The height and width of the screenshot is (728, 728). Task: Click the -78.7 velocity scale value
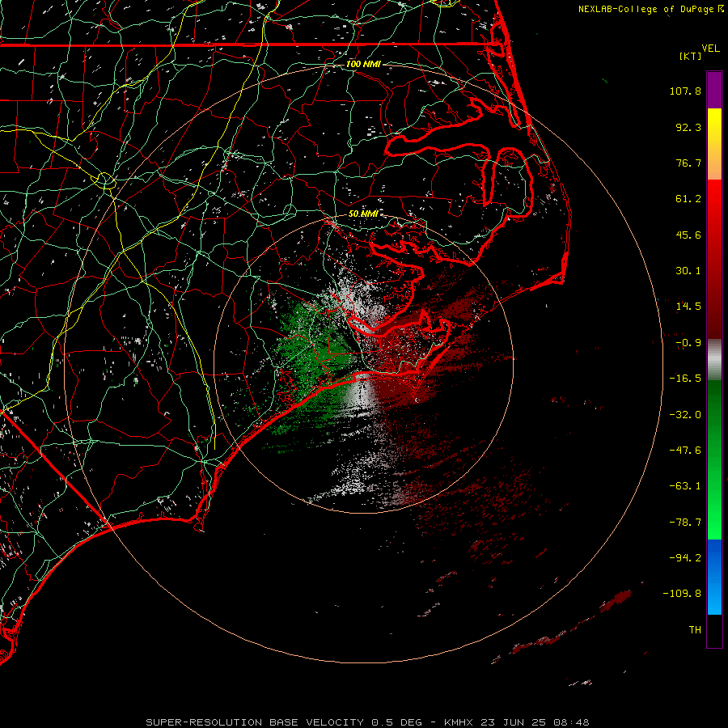[685, 523]
